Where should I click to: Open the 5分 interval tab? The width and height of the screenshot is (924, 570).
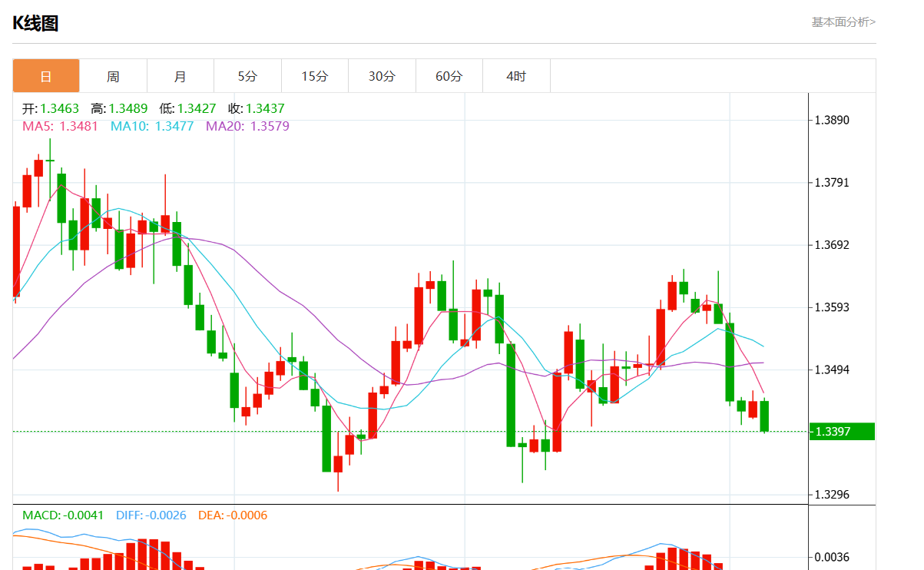[x=247, y=76]
